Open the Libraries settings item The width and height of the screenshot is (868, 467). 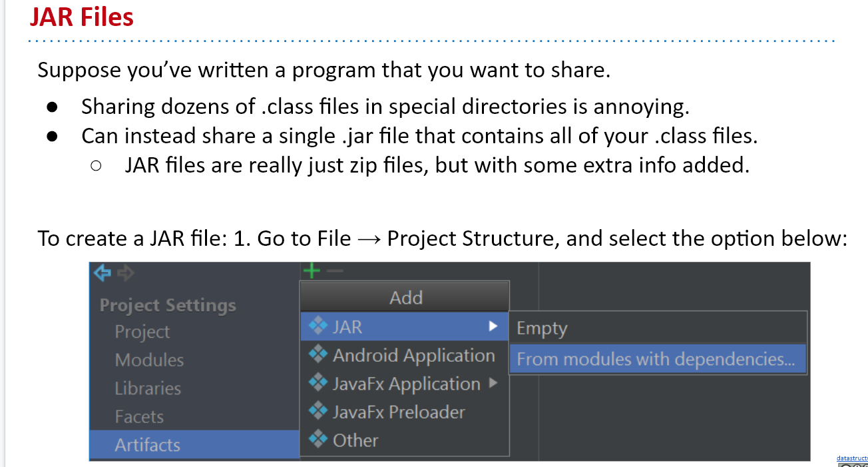click(148, 388)
